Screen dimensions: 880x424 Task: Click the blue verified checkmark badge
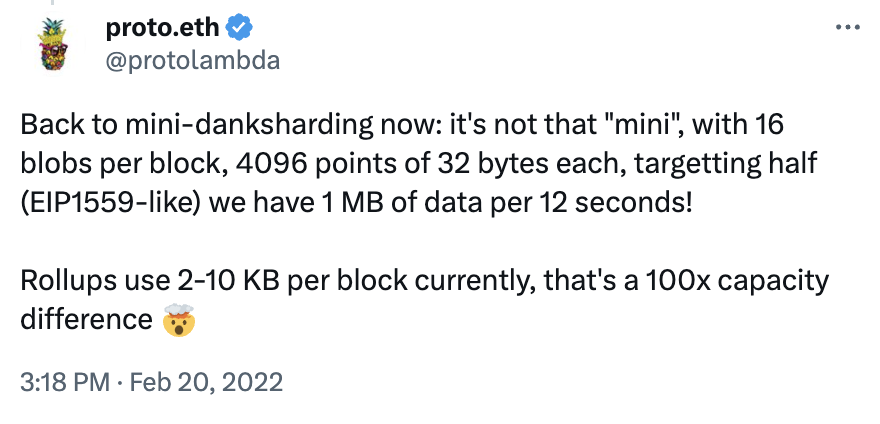[239, 28]
